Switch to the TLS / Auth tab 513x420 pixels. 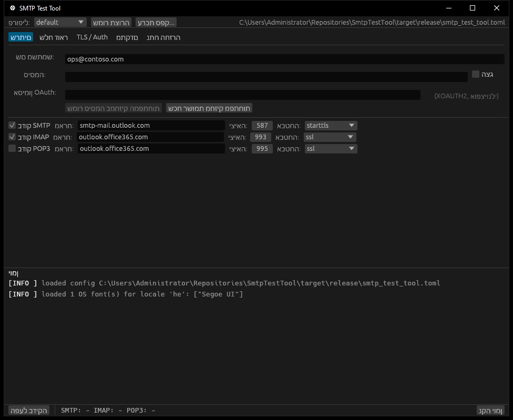(x=92, y=37)
